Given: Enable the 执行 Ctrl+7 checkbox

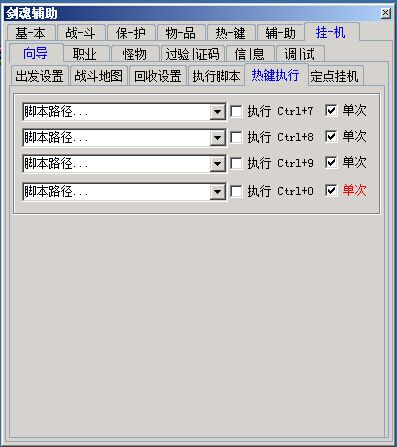Looking at the screenshot, I should [x=236, y=111].
